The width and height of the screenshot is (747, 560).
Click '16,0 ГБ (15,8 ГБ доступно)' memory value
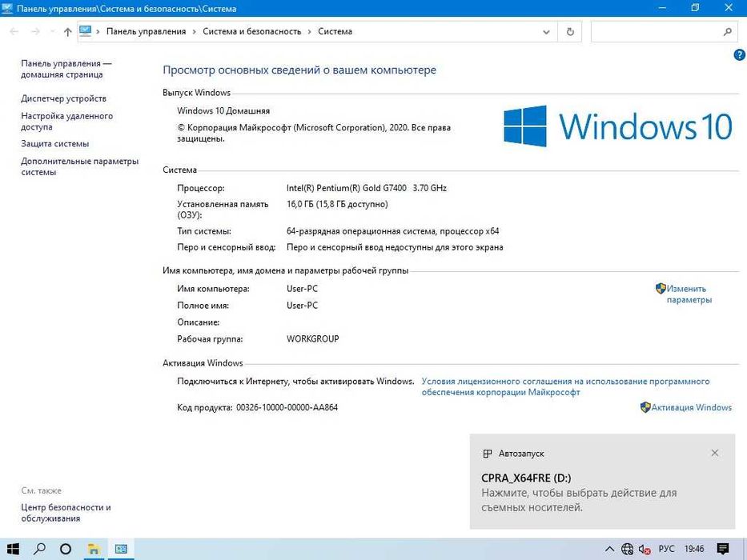click(337, 204)
